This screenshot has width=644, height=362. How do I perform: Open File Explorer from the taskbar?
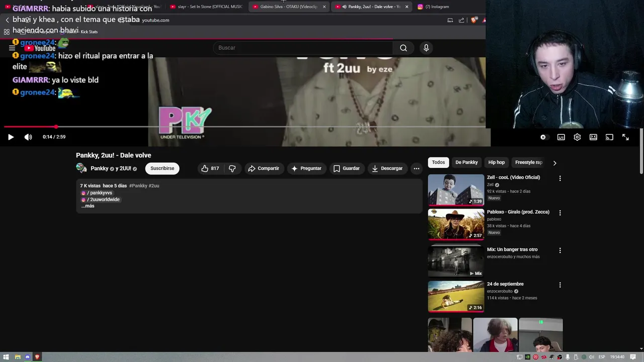coord(18,357)
